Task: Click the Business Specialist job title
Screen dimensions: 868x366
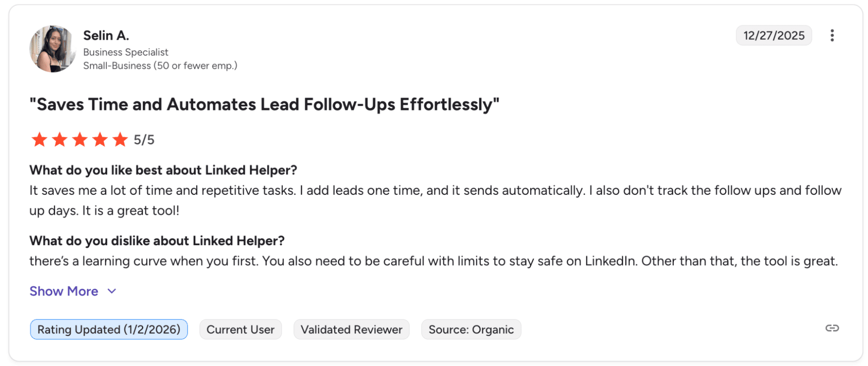Action: coord(125,52)
